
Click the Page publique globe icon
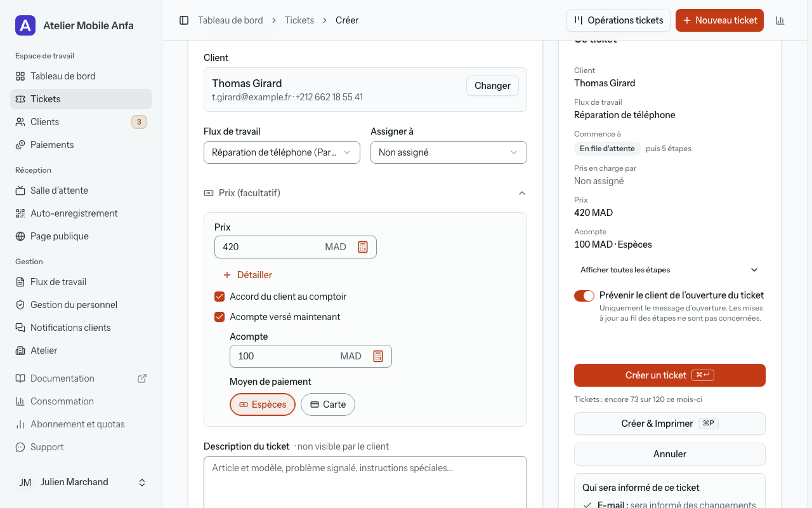[20, 236]
